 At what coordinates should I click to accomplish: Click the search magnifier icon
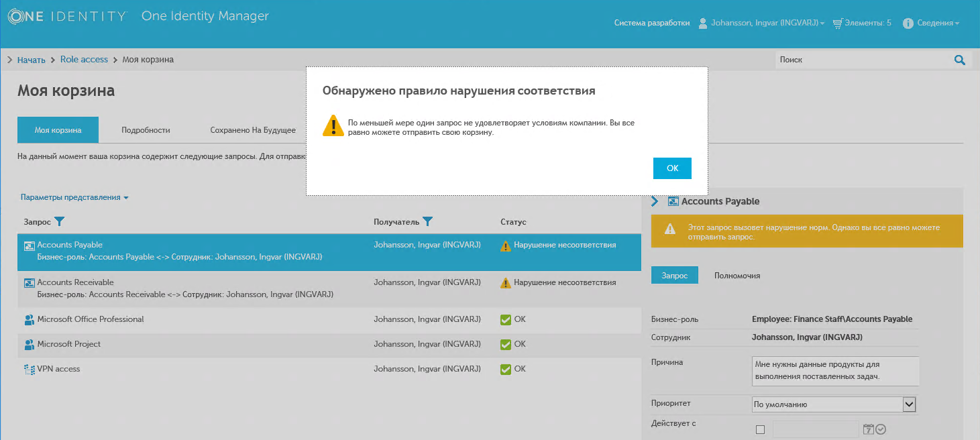point(959,60)
